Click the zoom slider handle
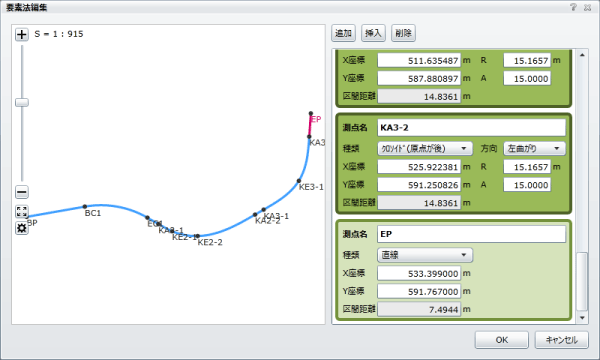Screen dimensions: 600x360 pos(22,102)
